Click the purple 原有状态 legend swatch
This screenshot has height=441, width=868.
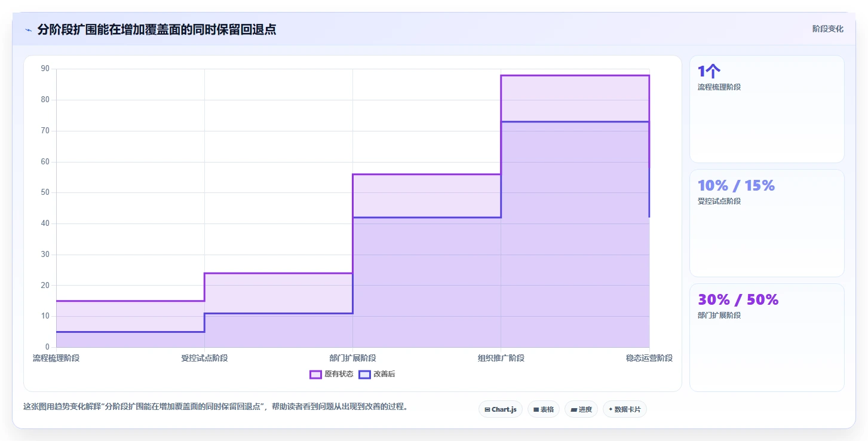(316, 375)
